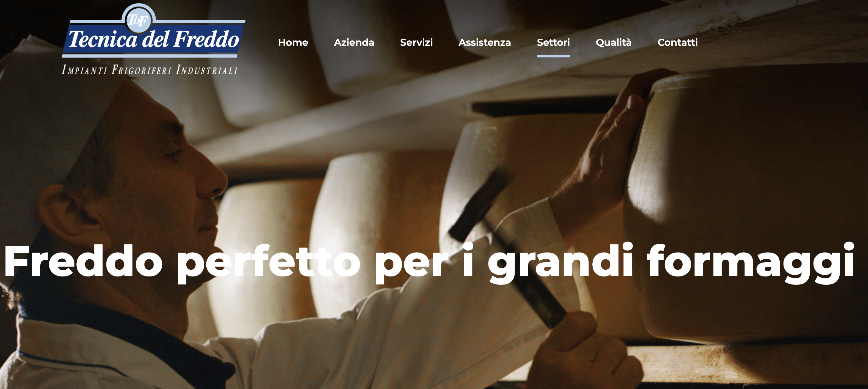Click the word perfetto in the headline
This screenshot has height=389, width=868.
pos(269,264)
